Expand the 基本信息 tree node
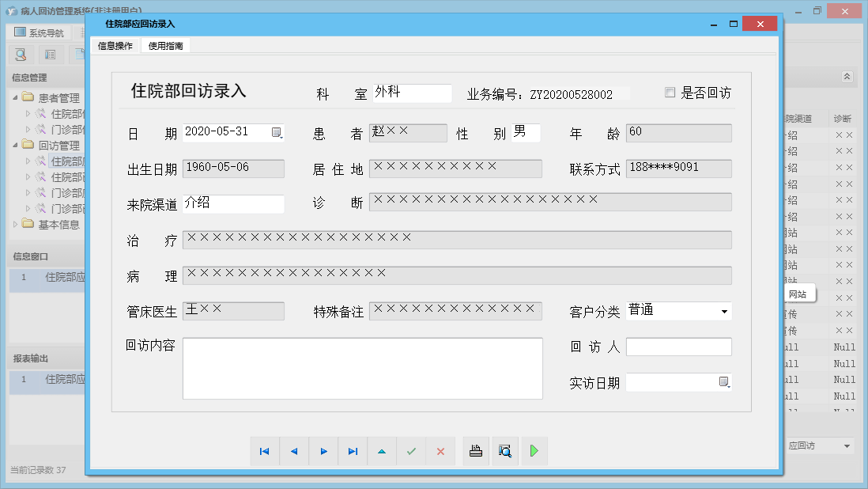868x489 pixels. (14, 225)
